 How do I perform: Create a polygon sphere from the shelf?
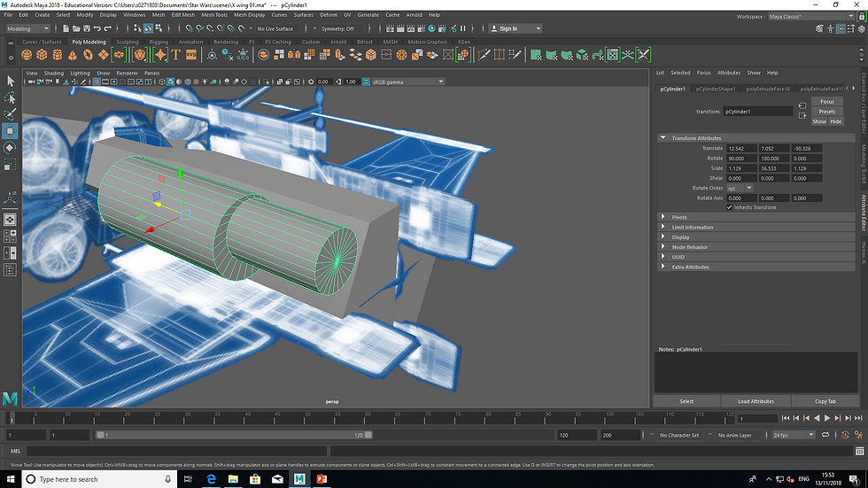pyautogui.click(x=27, y=55)
